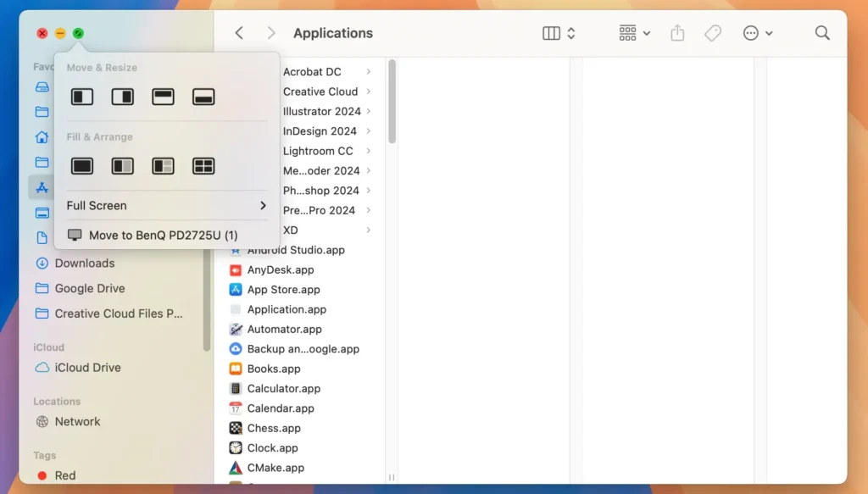Expand Lightroom CC folder chevron
The height and width of the screenshot is (494, 868).
click(368, 151)
